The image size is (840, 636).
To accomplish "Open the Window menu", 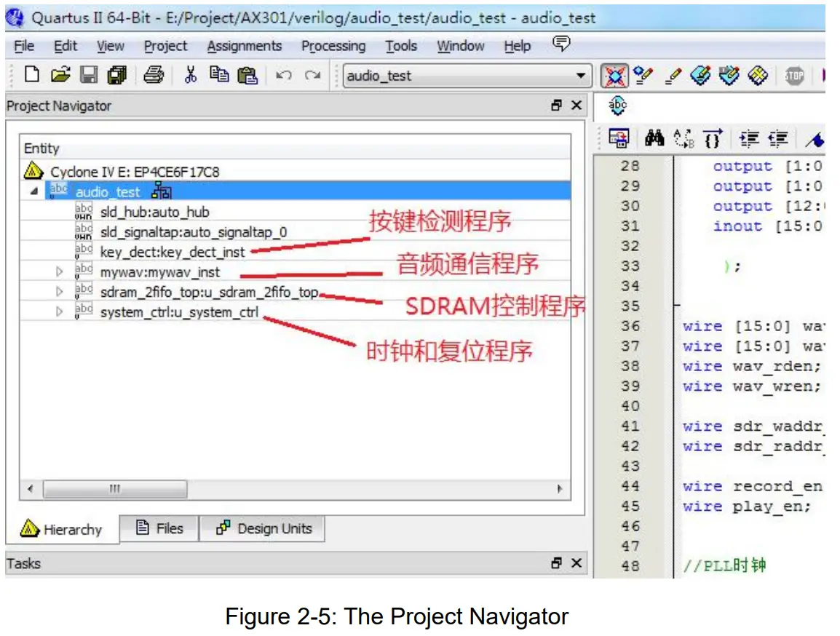I will (x=460, y=46).
